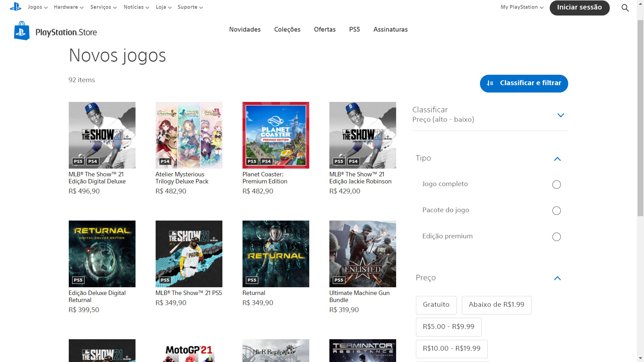Open Atelier Mysterious Trilogy Deluxe Pack thumbnail

tap(189, 135)
